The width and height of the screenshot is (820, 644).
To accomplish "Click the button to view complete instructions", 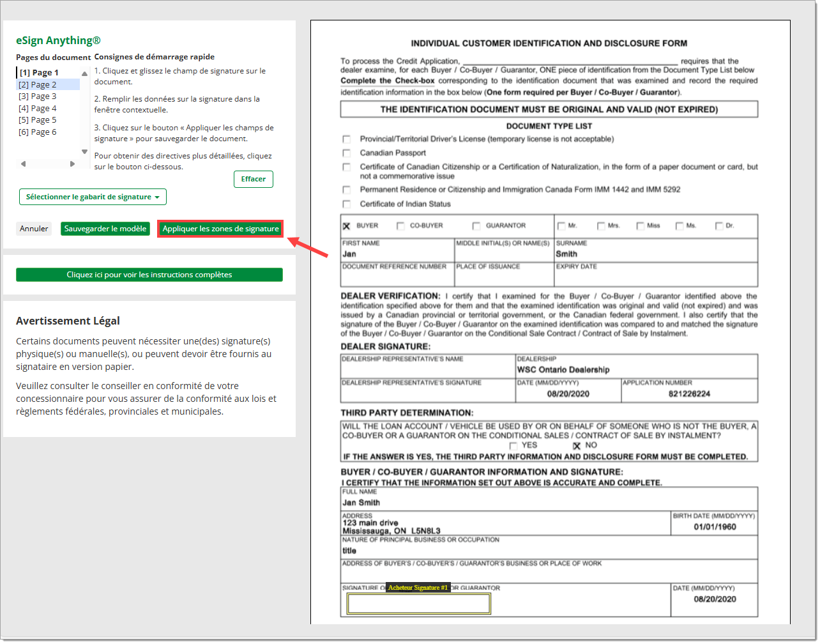I will coord(149,275).
